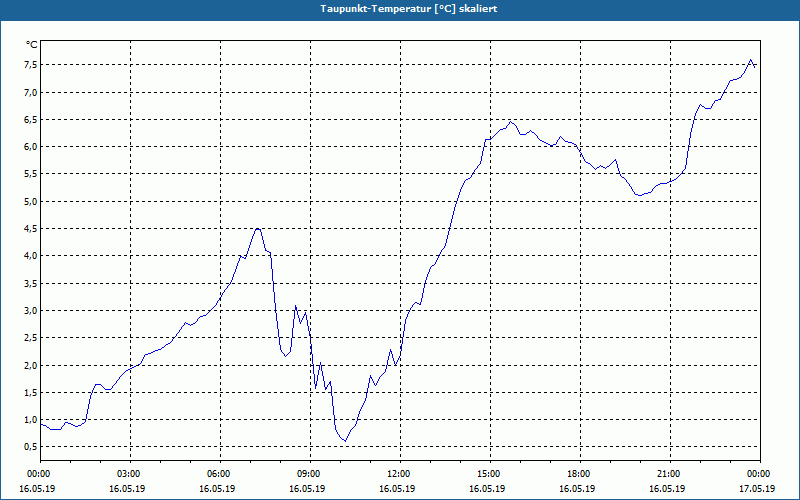Click the 06:00 time label
This screenshot has width=800, height=500.
(x=220, y=474)
